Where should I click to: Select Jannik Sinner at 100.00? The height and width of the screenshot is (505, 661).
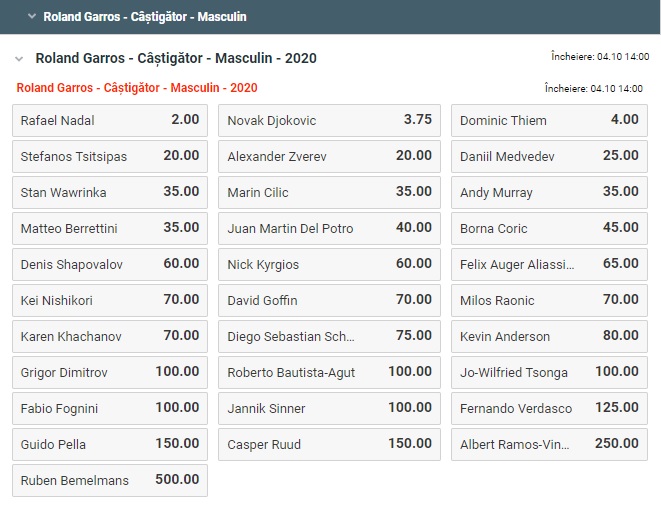pyautogui.click(x=329, y=408)
